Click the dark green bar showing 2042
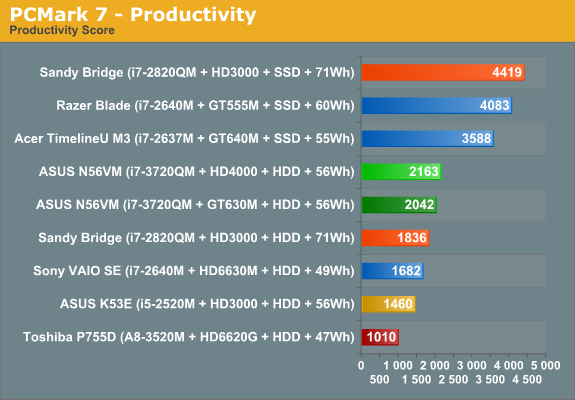 point(399,205)
